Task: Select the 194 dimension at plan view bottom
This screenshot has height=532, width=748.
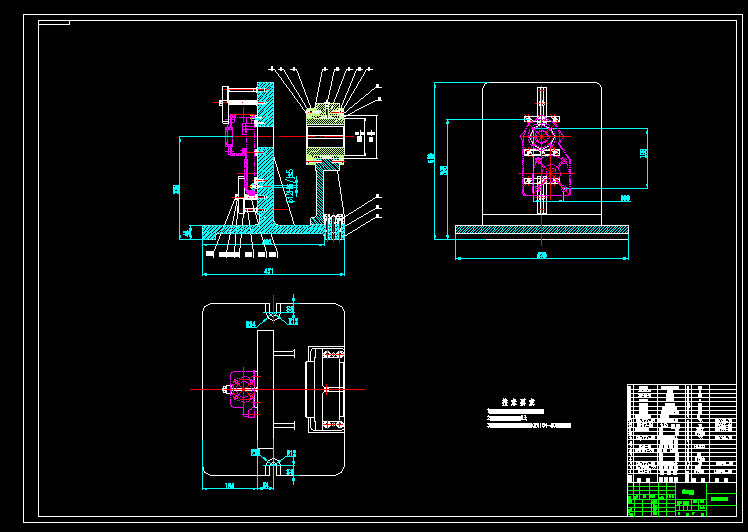Action: [x=229, y=486]
